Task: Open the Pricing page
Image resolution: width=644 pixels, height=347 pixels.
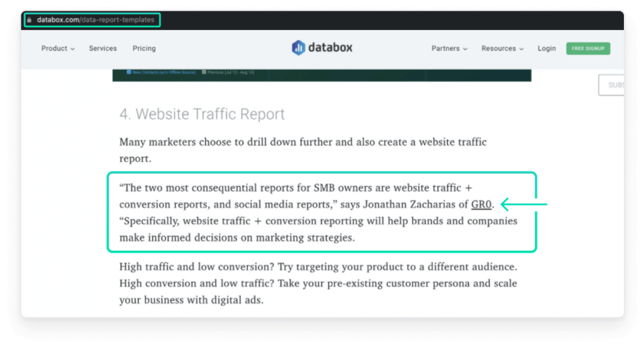Action: [x=144, y=48]
